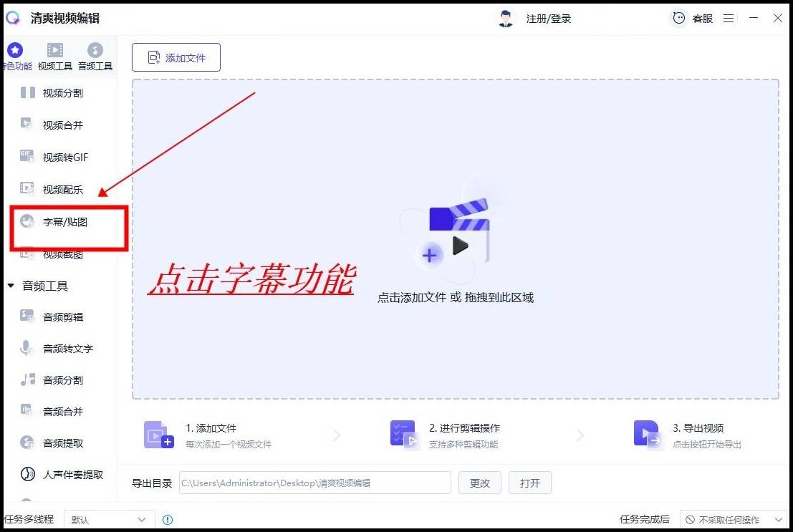Open the 人声伴奏提取 tool icon
Viewport: 793px width, 532px height.
[27, 474]
